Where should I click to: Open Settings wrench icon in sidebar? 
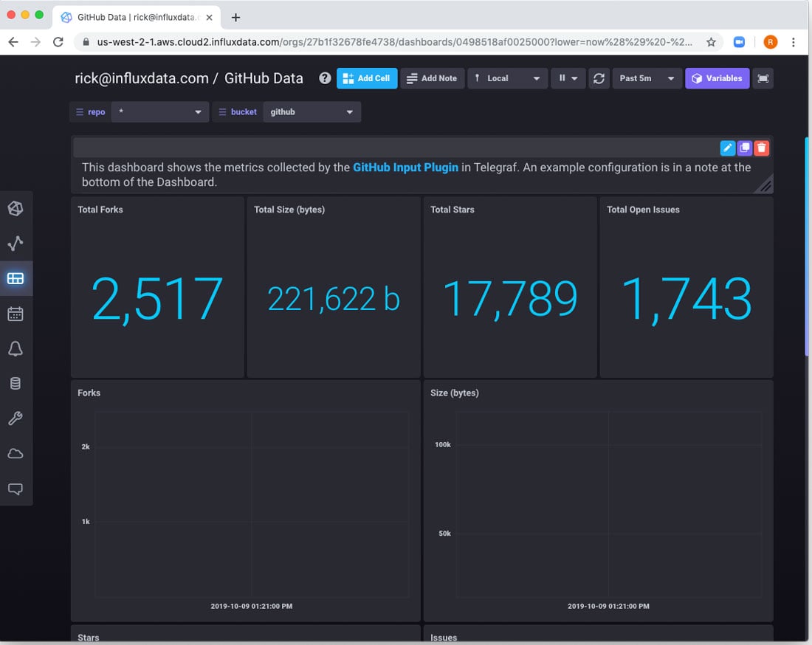point(16,418)
